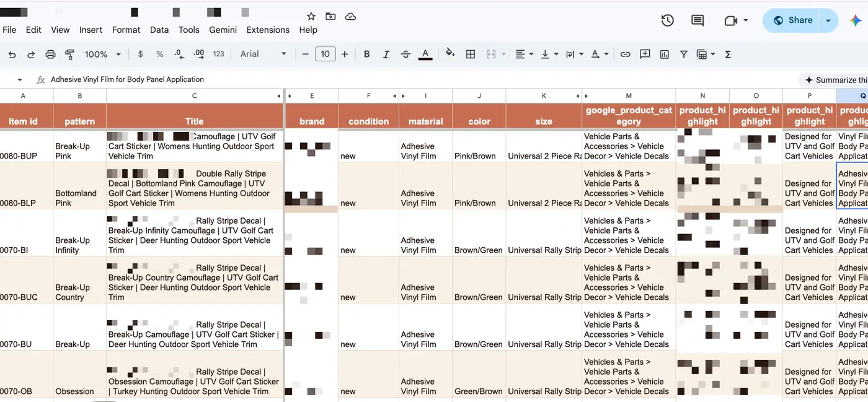Click the Redo arrow icon
Viewport: 868px width, 402px height.
point(31,55)
